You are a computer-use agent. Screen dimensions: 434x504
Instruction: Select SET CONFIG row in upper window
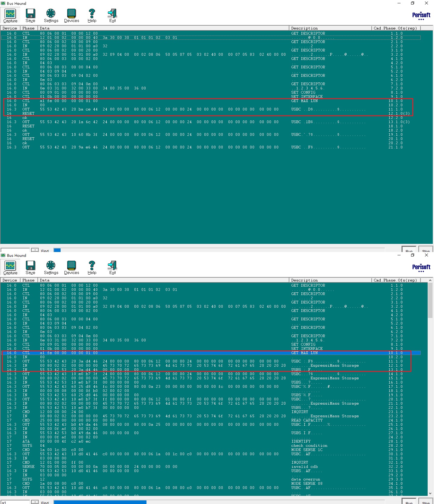tap(210, 92)
